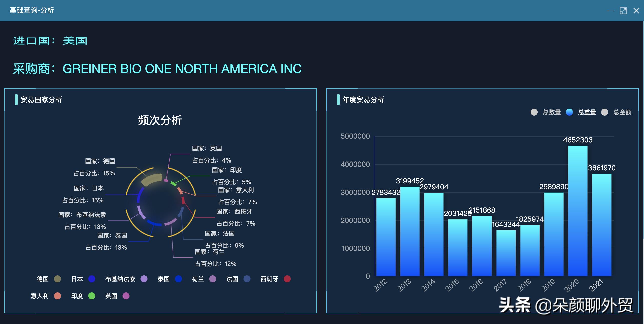Select the 2013 bar labeled 3199452
The height and width of the screenshot is (324, 644).
[x=410, y=232]
